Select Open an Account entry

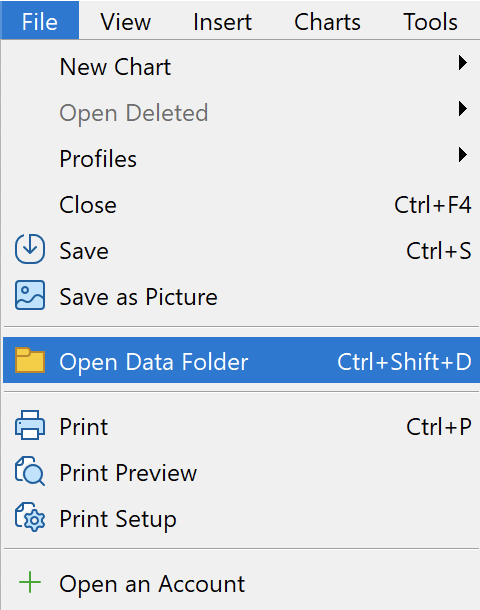point(241,584)
